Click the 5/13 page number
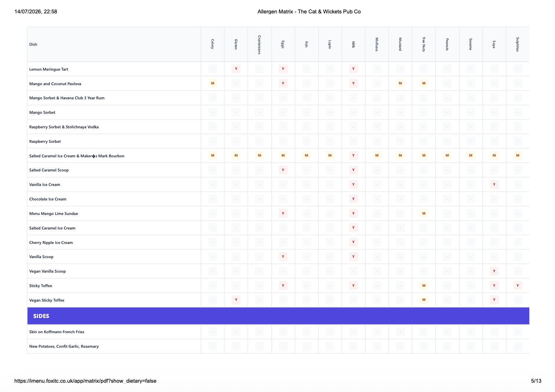The width and height of the screenshot is (555, 392). click(536, 381)
